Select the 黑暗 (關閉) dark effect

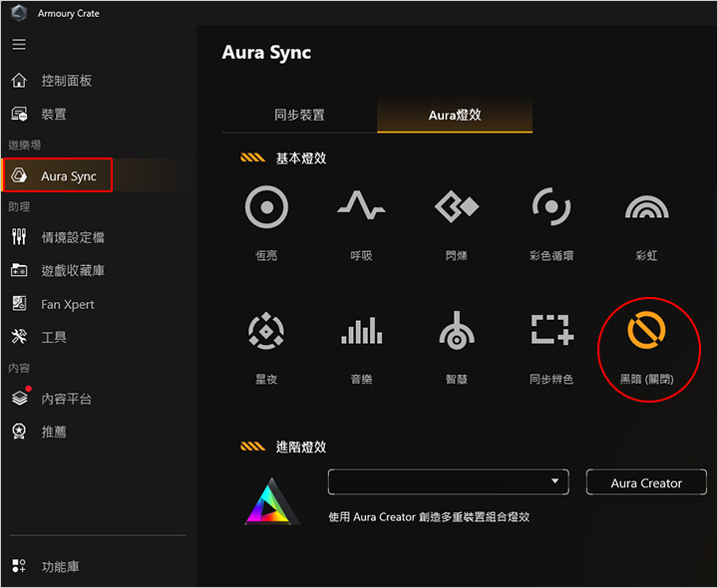(646, 348)
